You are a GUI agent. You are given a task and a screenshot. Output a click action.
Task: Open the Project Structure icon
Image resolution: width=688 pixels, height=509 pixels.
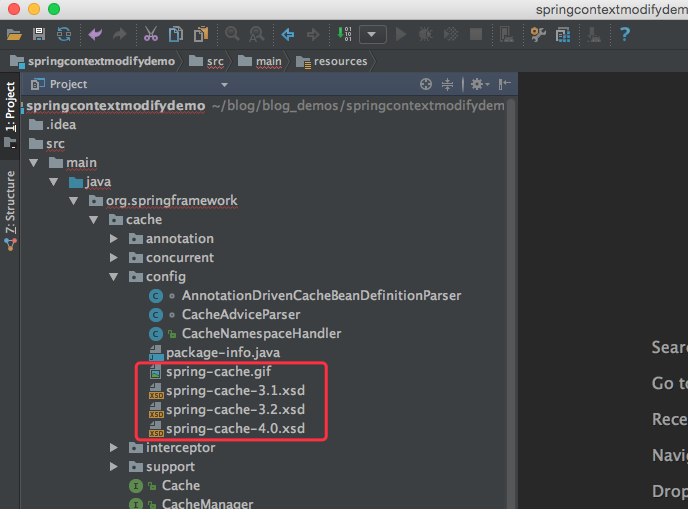point(563,34)
